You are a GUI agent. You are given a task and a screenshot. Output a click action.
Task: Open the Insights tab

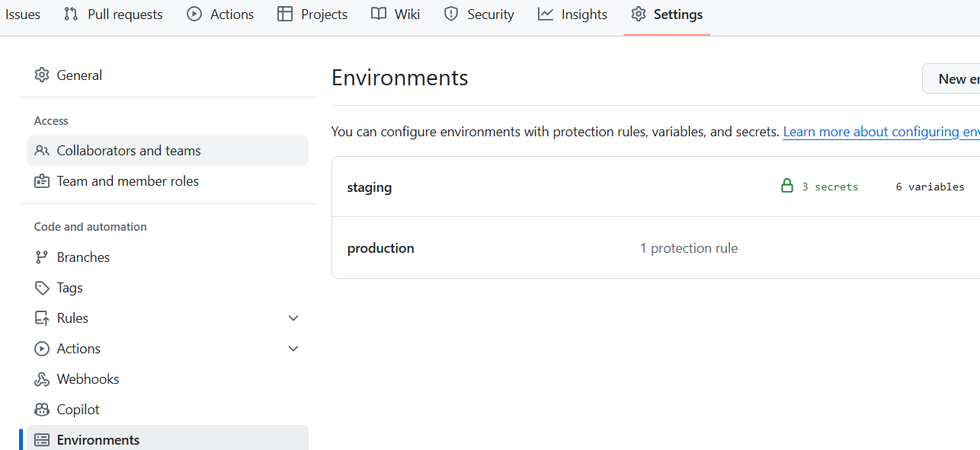click(x=572, y=14)
